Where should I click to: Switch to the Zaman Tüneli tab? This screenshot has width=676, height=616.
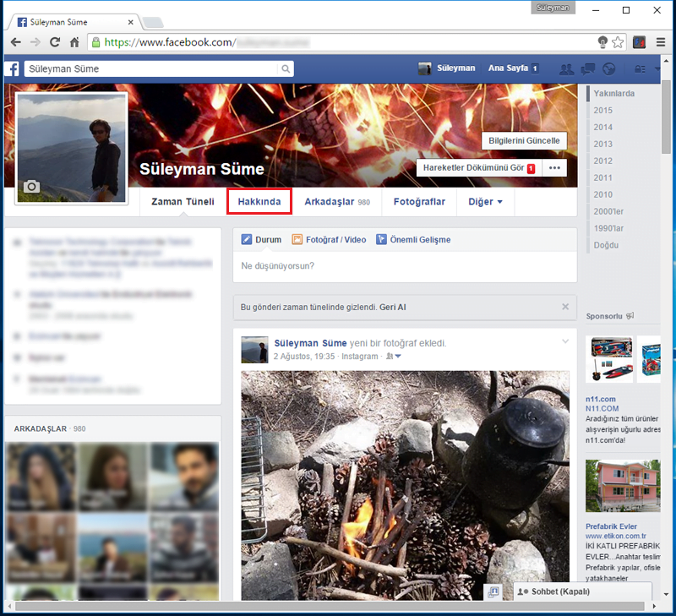coord(182,202)
